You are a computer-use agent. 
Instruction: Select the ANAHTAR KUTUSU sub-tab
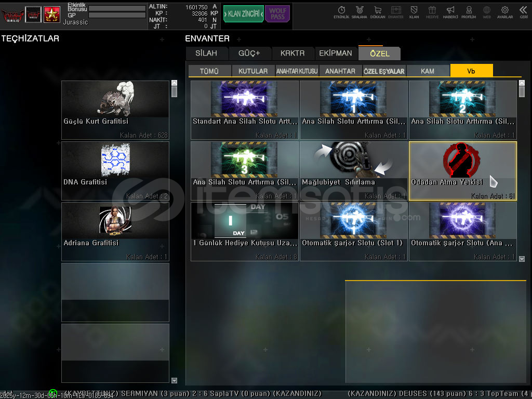(297, 71)
